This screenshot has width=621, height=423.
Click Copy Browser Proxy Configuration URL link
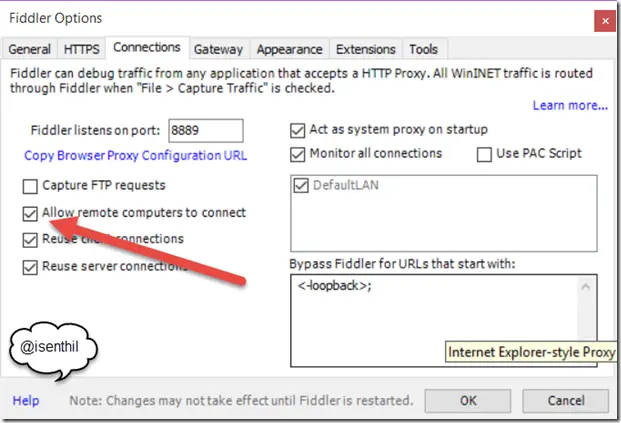pyautogui.click(x=135, y=155)
